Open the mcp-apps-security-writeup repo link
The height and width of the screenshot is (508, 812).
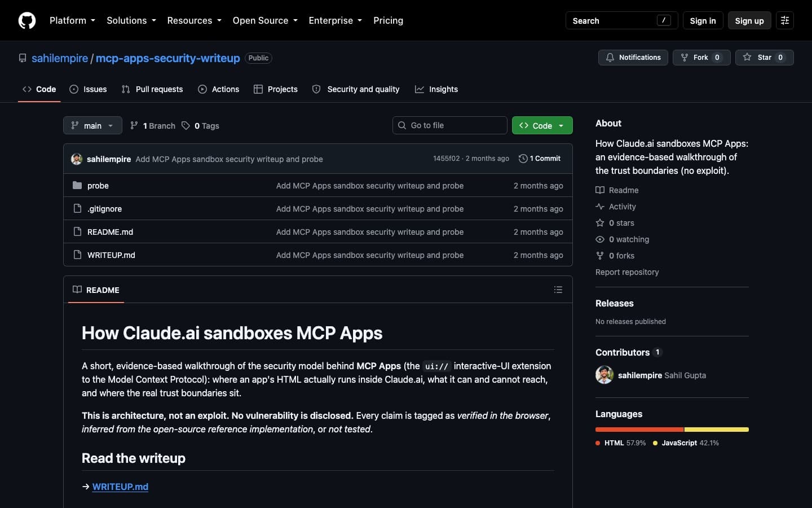(167, 58)
